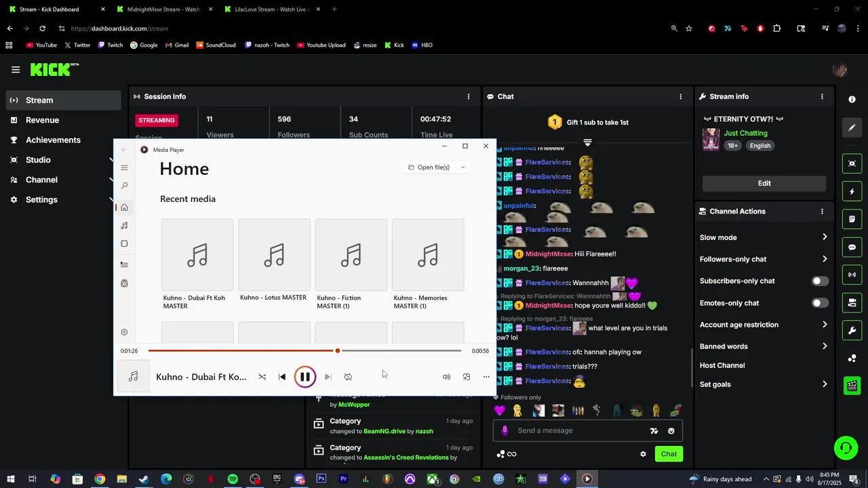Open Stream info panel options menu

point(822,96)
